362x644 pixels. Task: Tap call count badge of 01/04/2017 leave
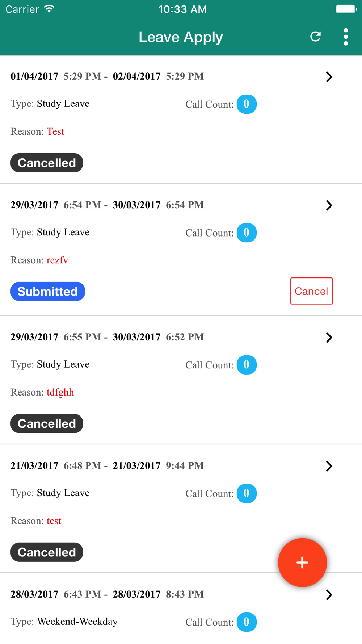point(247,104)
